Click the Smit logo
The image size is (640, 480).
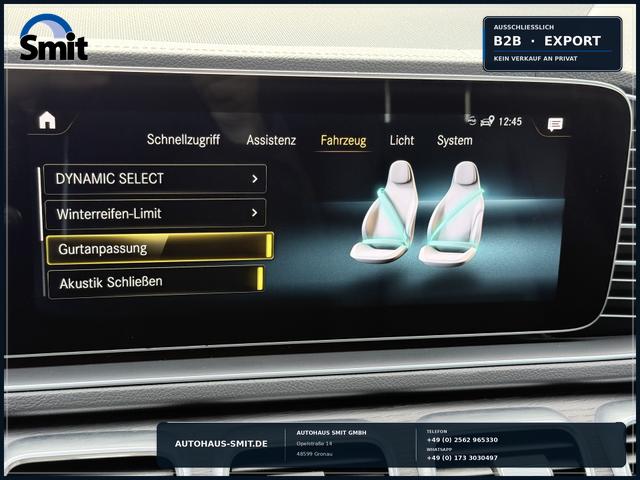(53, 37)
